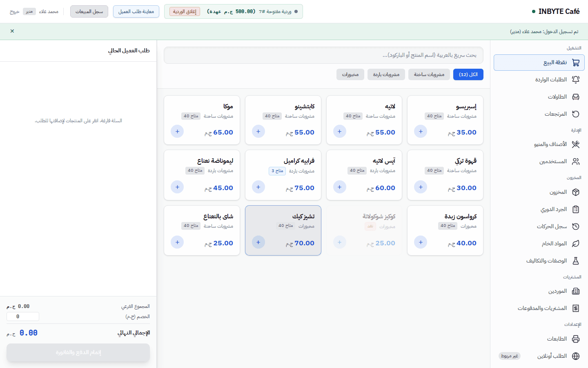Viewport: 588px width, 368px height.
Task: Open الطلب أونلاين globe icon
Action: (x=576, y=356)
